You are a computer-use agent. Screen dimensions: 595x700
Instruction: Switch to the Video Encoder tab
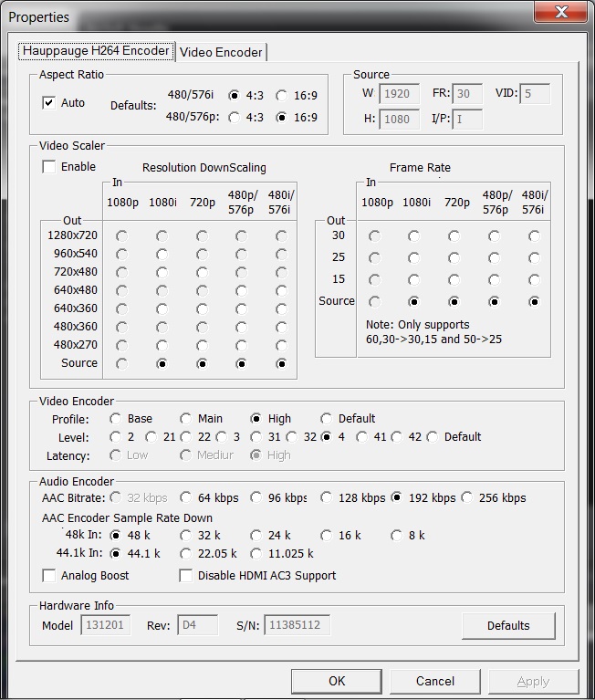coord(221,52)
